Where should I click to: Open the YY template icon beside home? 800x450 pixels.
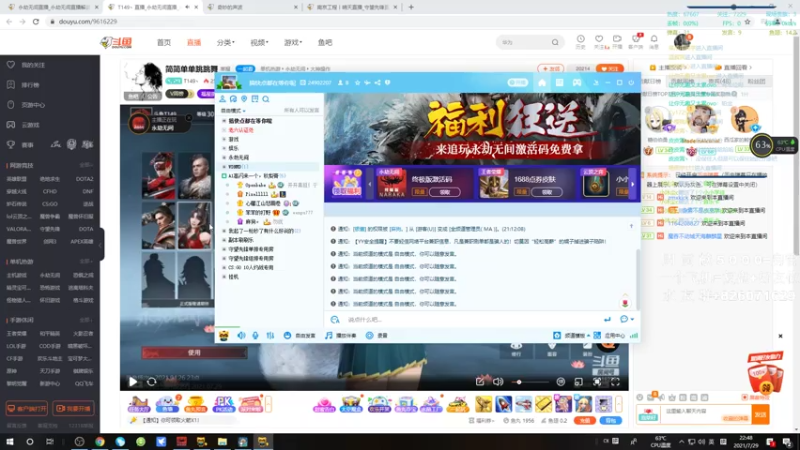point(559,83)
